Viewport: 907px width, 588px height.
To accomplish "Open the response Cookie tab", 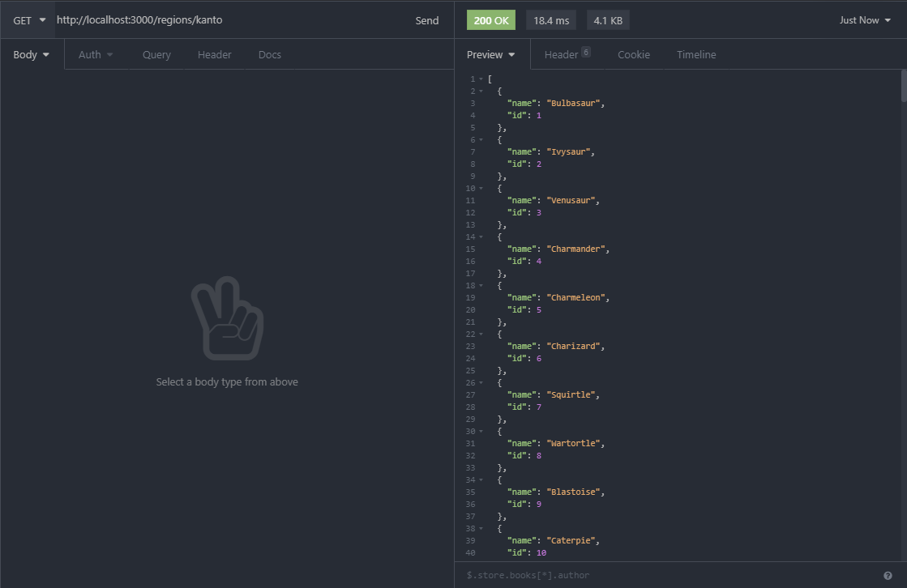I will click(634, 54).
